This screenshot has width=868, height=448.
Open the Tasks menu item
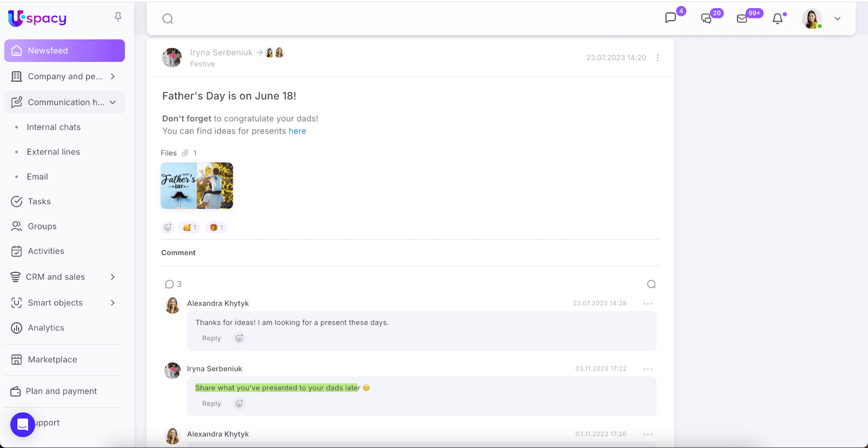(39, 201)
